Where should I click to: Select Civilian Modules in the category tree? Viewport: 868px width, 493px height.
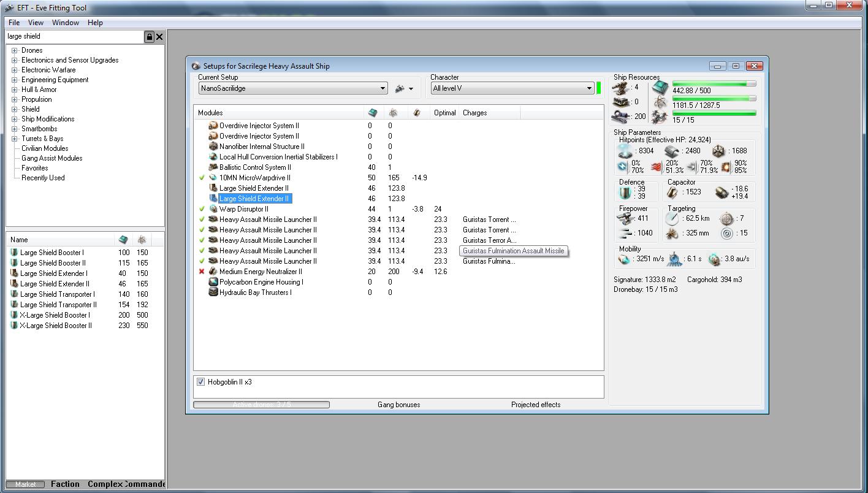(45, 148)
